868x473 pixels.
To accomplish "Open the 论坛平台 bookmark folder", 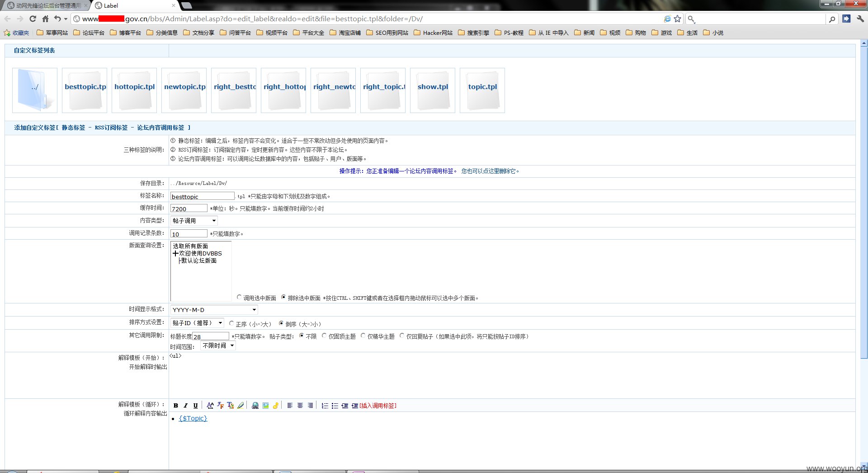I will point(89,33).
